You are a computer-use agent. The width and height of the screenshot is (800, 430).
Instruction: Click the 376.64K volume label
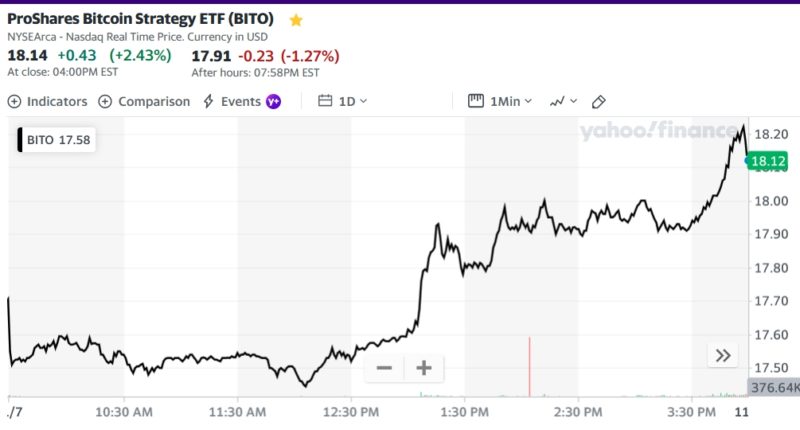(773, 387)
